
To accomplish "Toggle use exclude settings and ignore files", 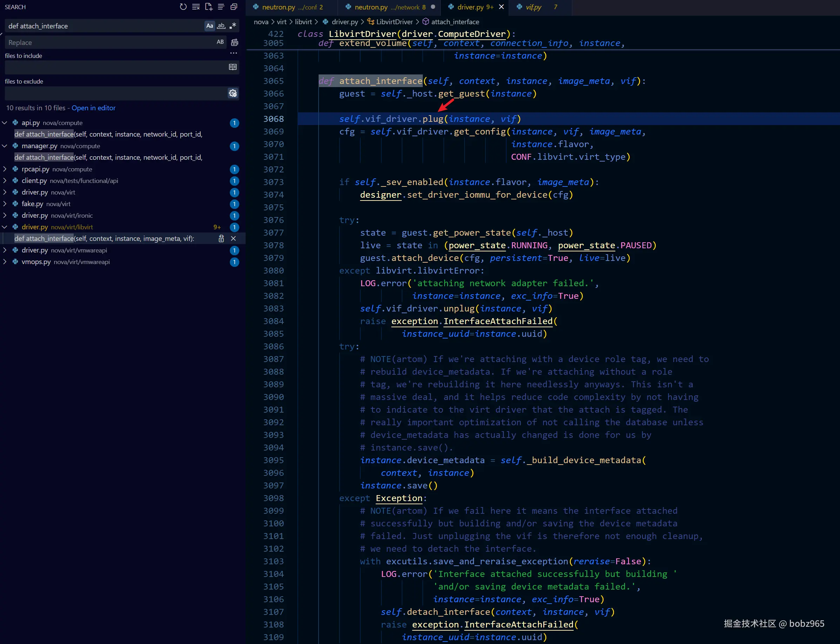I will coord(233,93).
